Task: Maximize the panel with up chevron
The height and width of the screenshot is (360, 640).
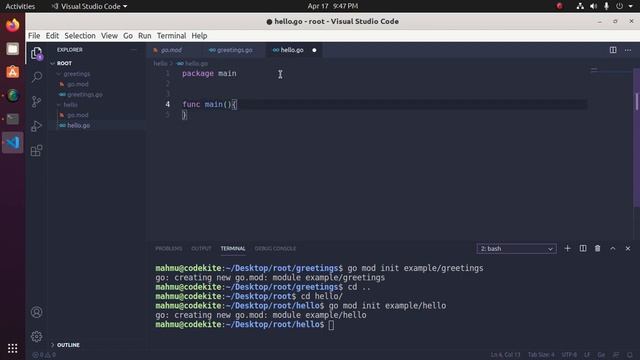Action: (613, 248)
